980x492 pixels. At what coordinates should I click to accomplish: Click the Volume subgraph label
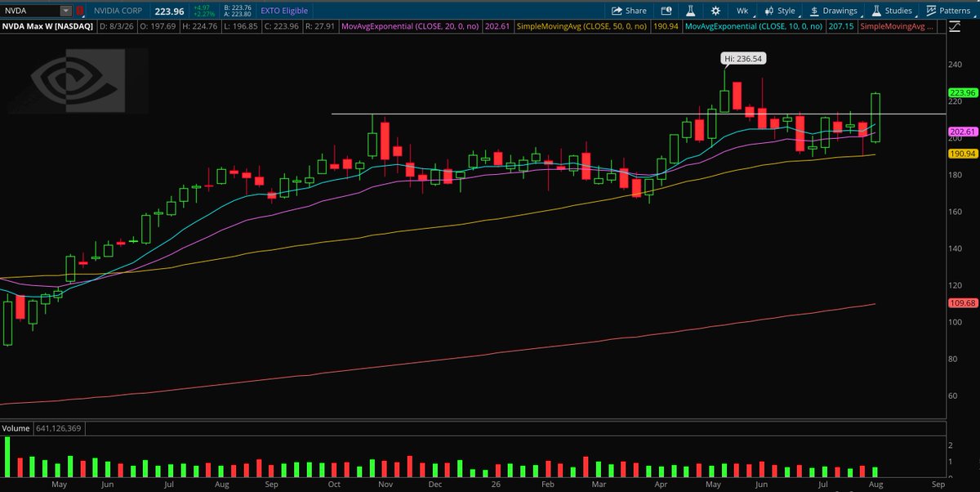[16, 428]
